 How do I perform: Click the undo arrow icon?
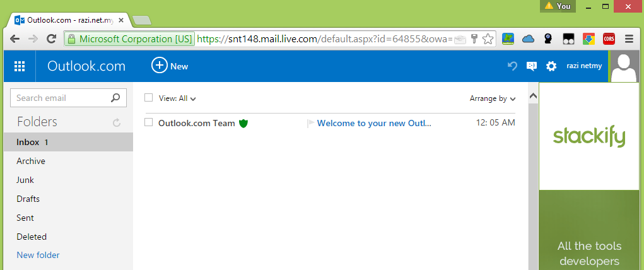512,66
